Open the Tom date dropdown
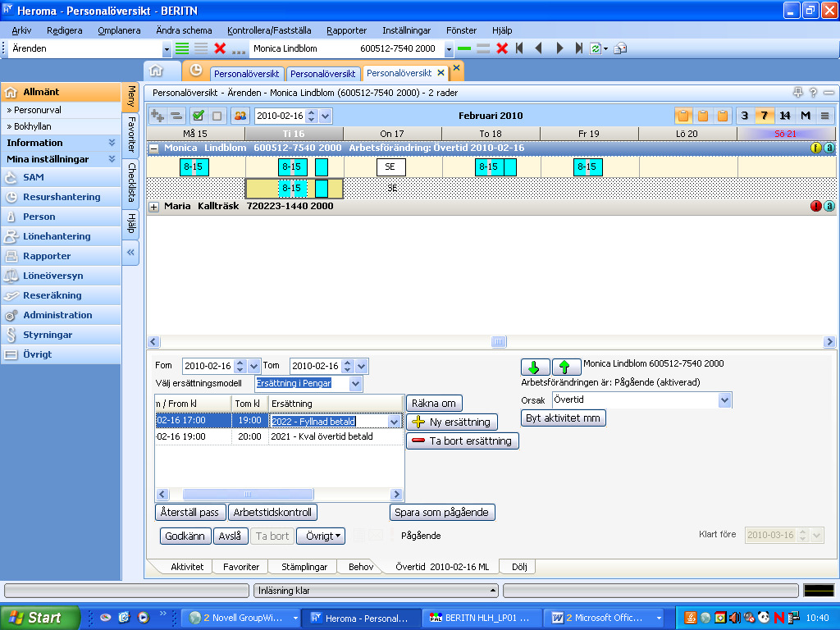The width and height of the screenshot is (840, 630). (x=362, y=367)
